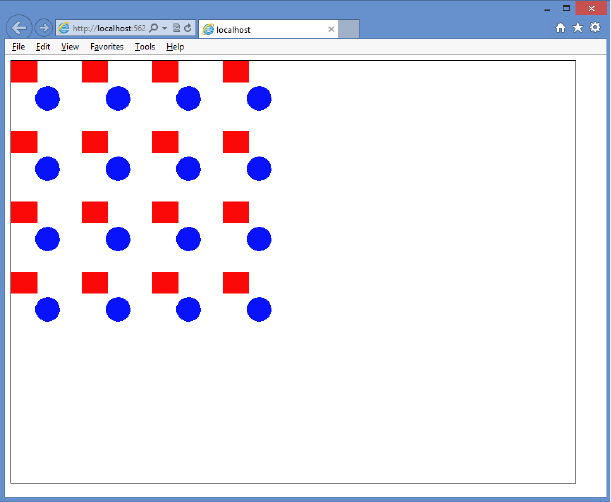
Task: Go to the Home page icon
Action: point(560,28)
